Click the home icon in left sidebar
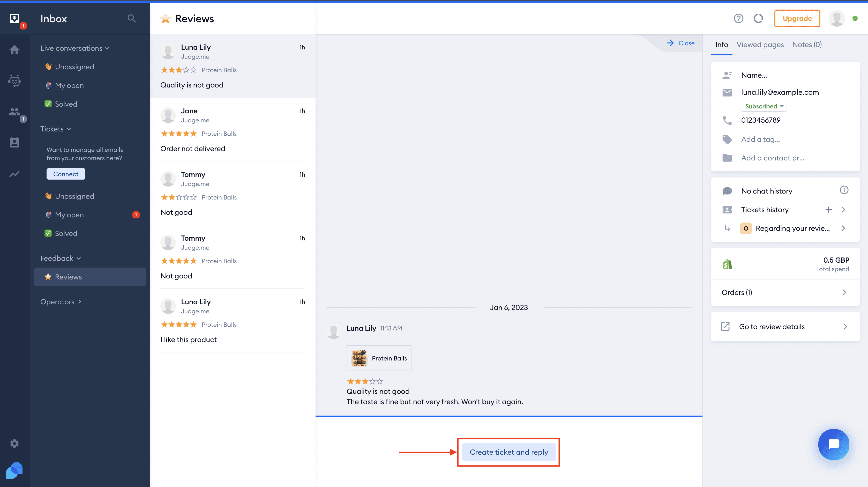Screen dimensions: 868x487 pos(14,50)
